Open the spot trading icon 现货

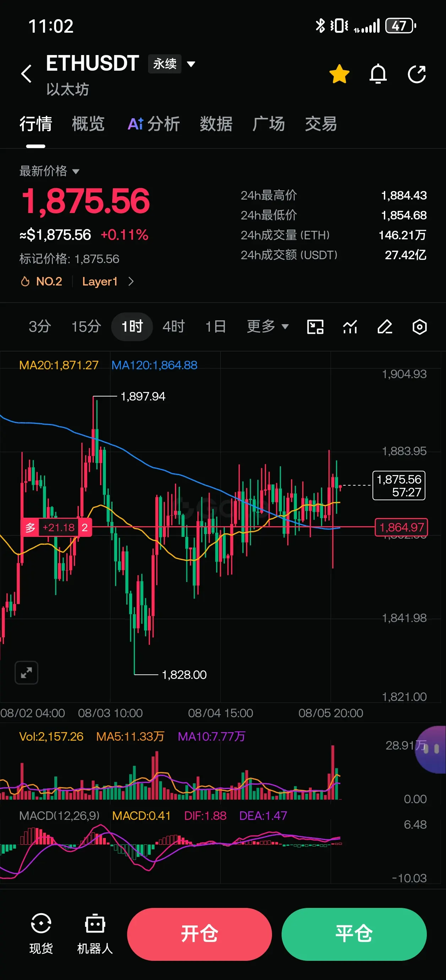(41, 933)
